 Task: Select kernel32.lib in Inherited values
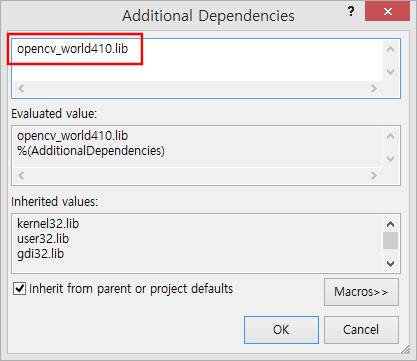click(x=48, y=223)
